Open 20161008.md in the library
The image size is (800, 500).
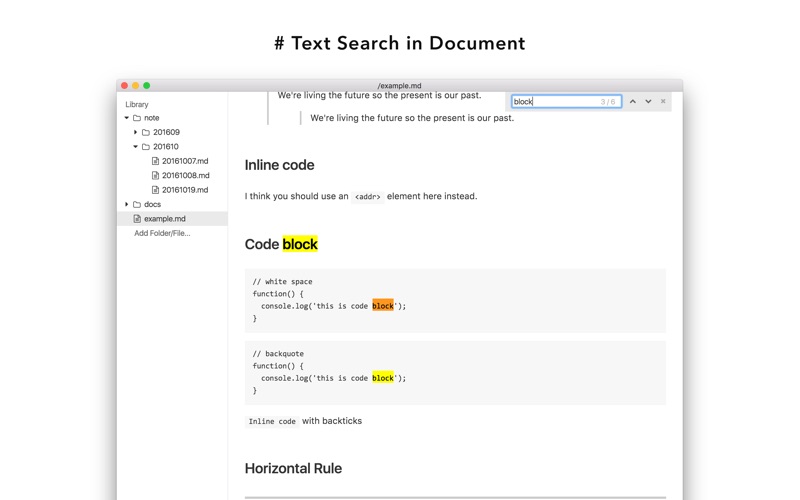[185, 175]
